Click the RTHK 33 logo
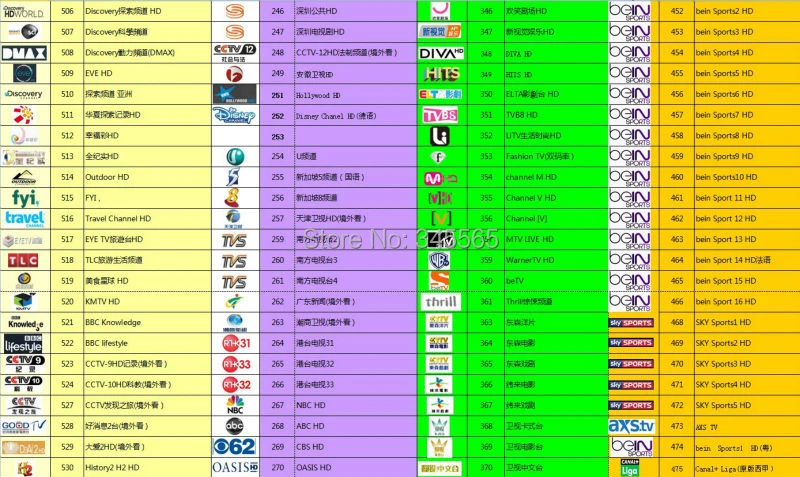The image size is (800, 477). (x=236, y=364)
